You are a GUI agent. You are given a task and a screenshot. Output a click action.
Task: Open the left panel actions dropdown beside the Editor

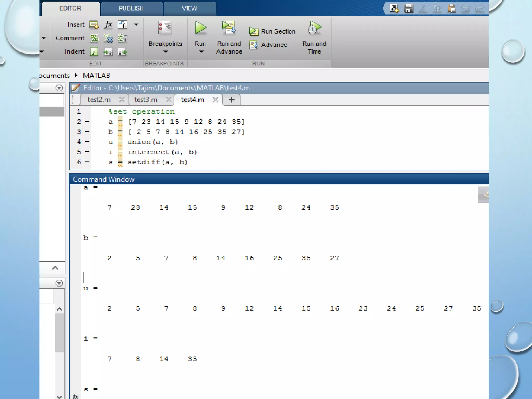pyautogui.click(x=59, y=88)
